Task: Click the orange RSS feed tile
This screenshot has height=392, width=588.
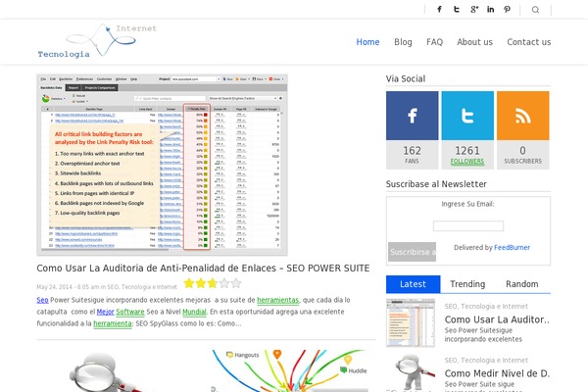Action: (522, 116)
